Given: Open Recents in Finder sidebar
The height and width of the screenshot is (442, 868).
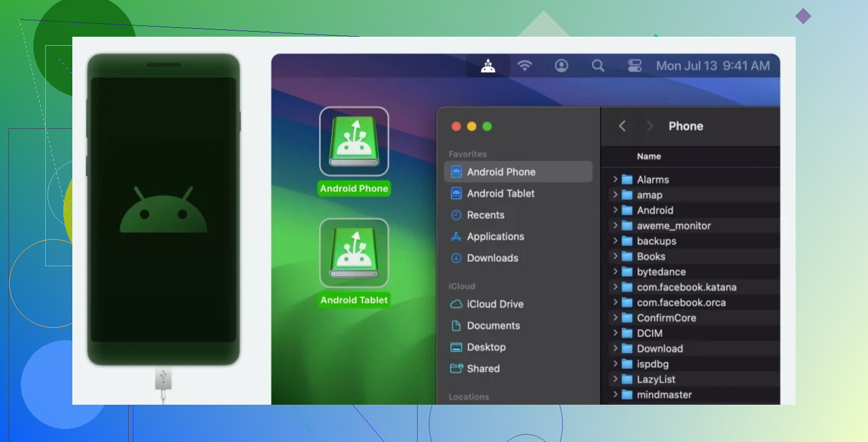Looking at the screenshot, I should (518, 215).
